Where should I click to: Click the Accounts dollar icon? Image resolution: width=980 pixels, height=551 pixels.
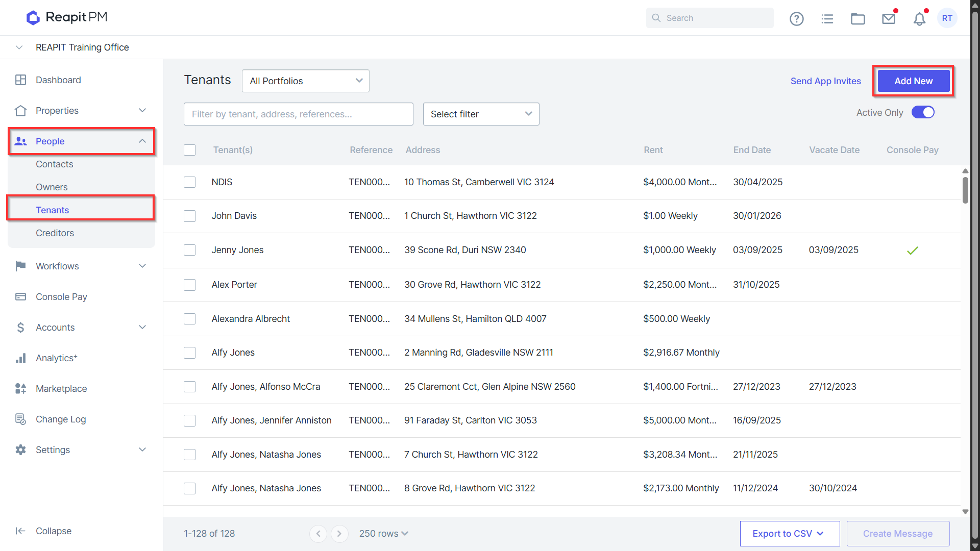point(20,327)
